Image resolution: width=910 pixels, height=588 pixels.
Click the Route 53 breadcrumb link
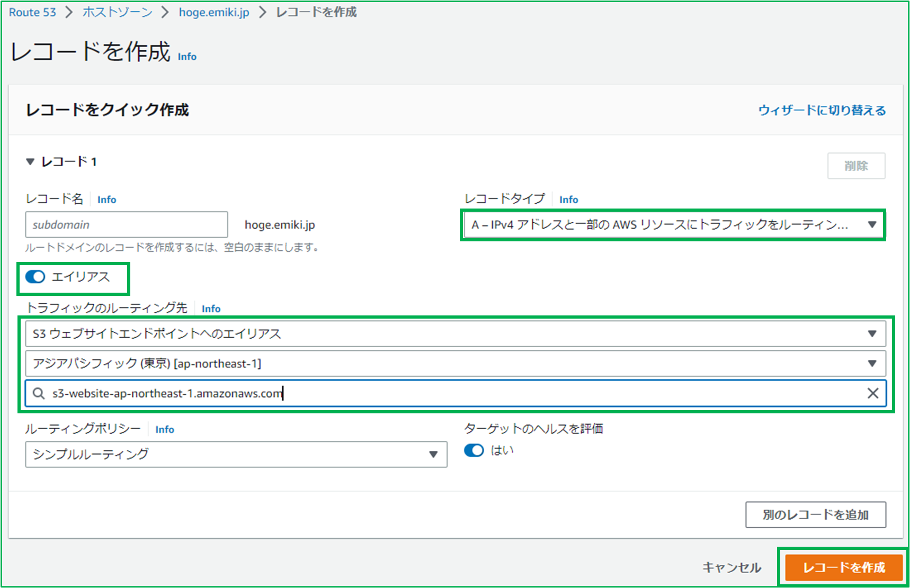pyautogui.click(x=32, y=12)
